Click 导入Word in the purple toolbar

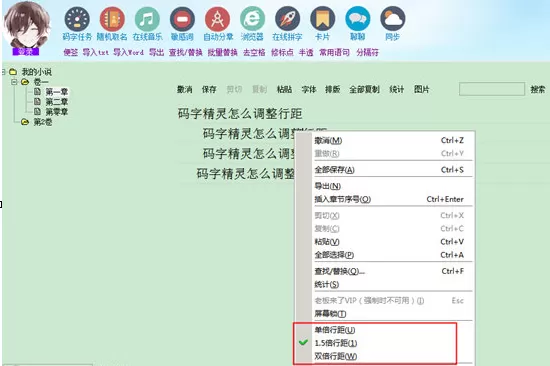128,52
